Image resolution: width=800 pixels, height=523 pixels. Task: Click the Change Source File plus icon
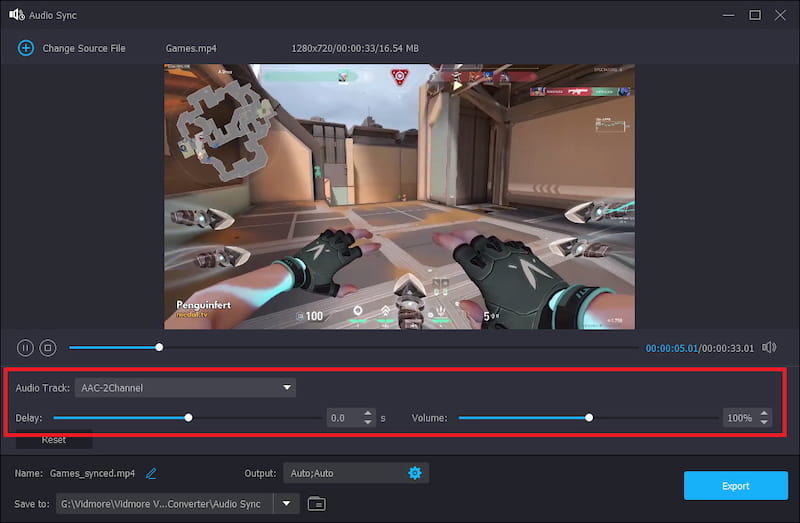(x=26, y=48)
